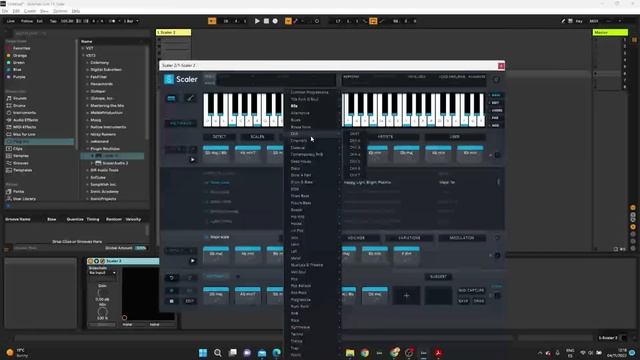Expand the Moog plugin folder
The width and height of the screenshot is (640, 360).
pos(87,120)
